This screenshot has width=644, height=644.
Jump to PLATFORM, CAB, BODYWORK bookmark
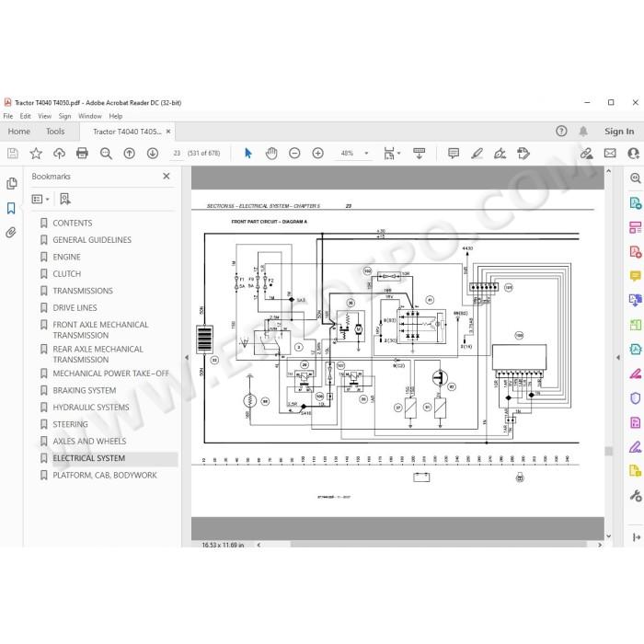(105, 476)
